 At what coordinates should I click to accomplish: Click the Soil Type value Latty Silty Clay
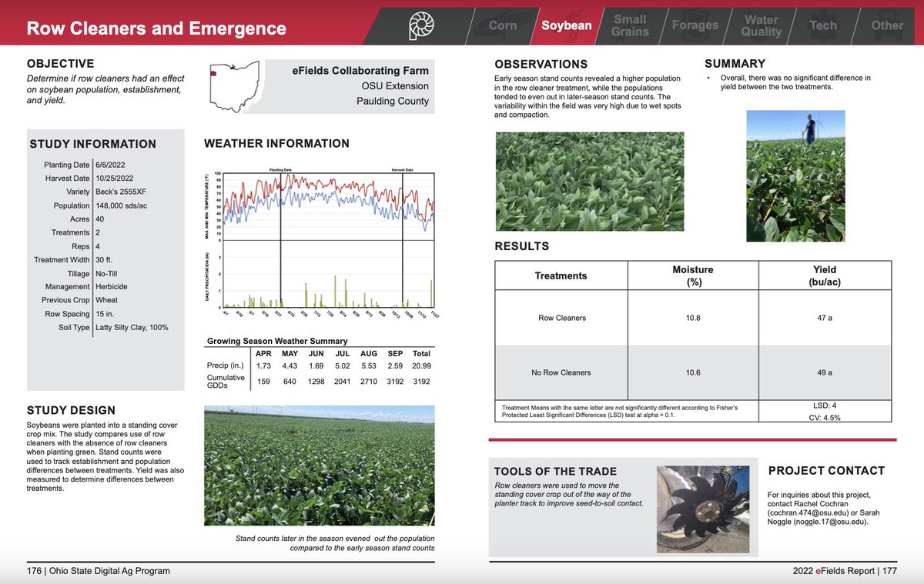[x=132, y=327]
